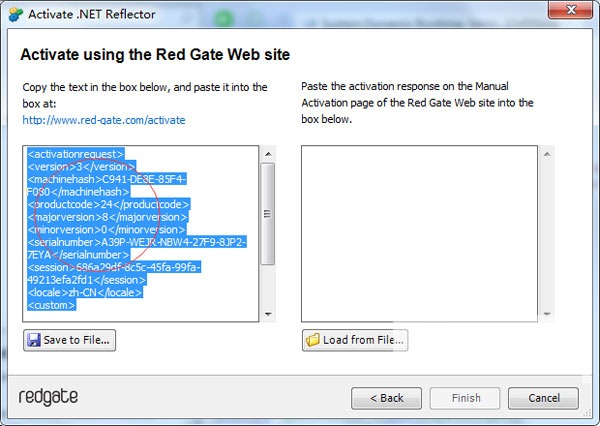Image resolution: width=600 pixels, height=426 pixels.
Task: Click the 'Activate using the Red Gate Web site' heading
Action: 155,55
